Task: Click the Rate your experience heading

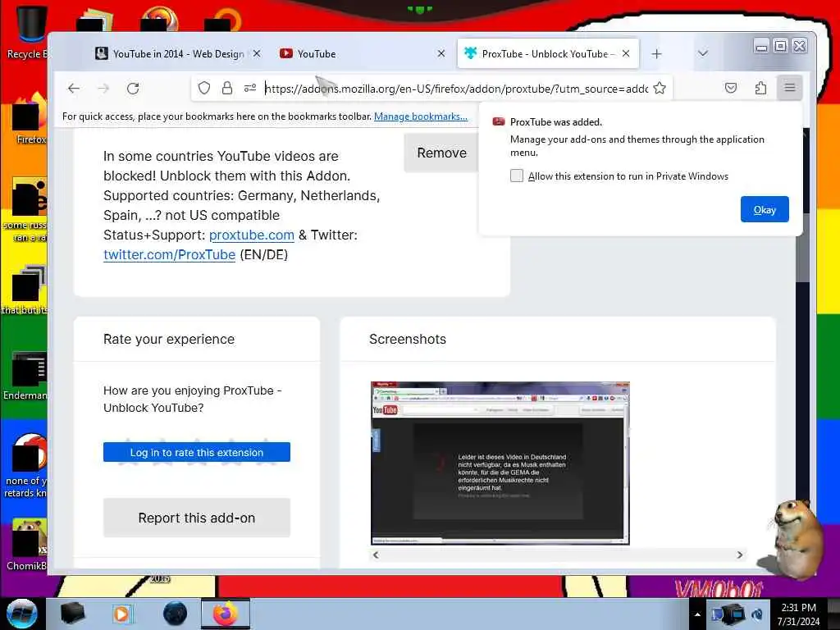Action: click(169, 339)
